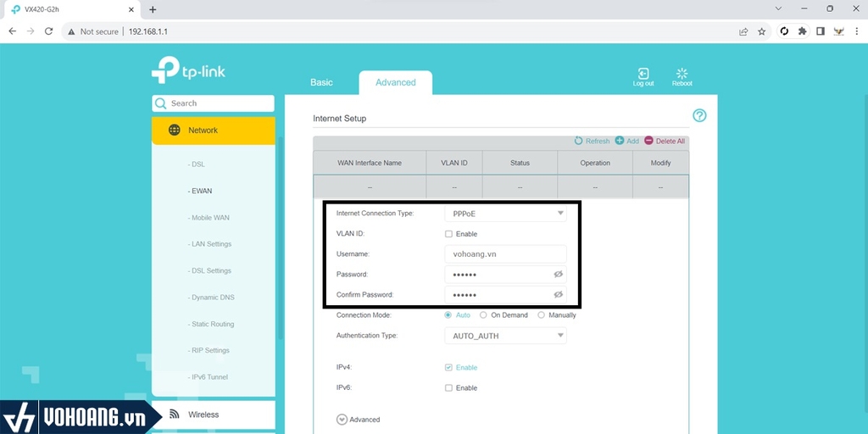
Task: Select DSL in Network submenu
Action: 196,164
